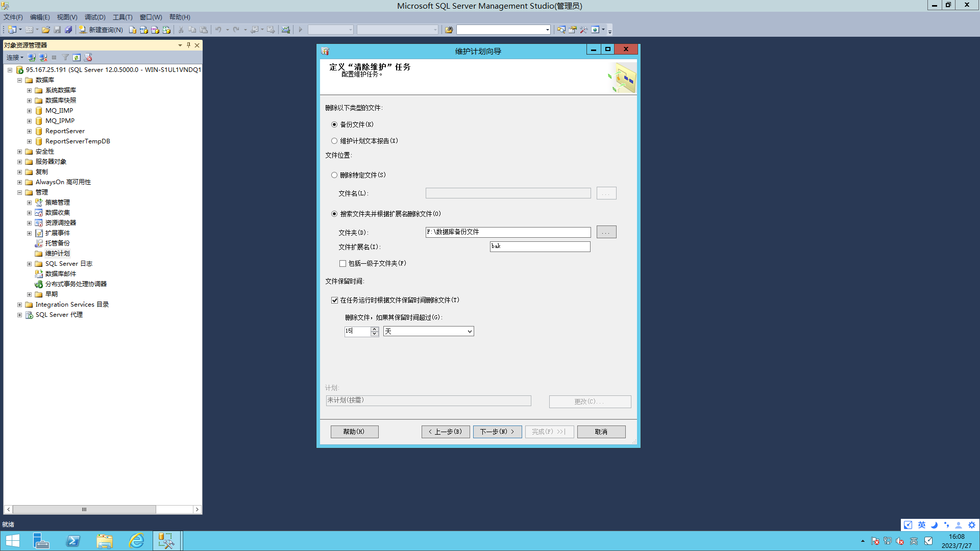Uncheck the file retention time deletion checkbox
980x551 pixels.
point(334,300)
